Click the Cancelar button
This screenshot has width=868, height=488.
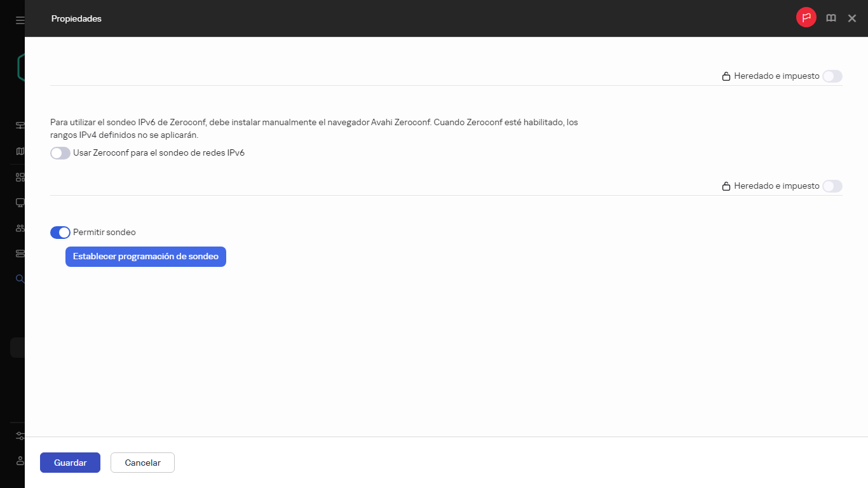coord(142,463)
